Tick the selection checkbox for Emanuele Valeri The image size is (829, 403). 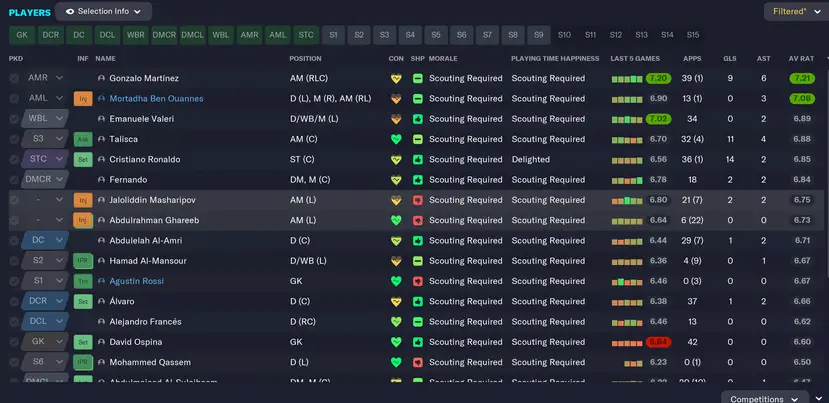pos(14,119)
